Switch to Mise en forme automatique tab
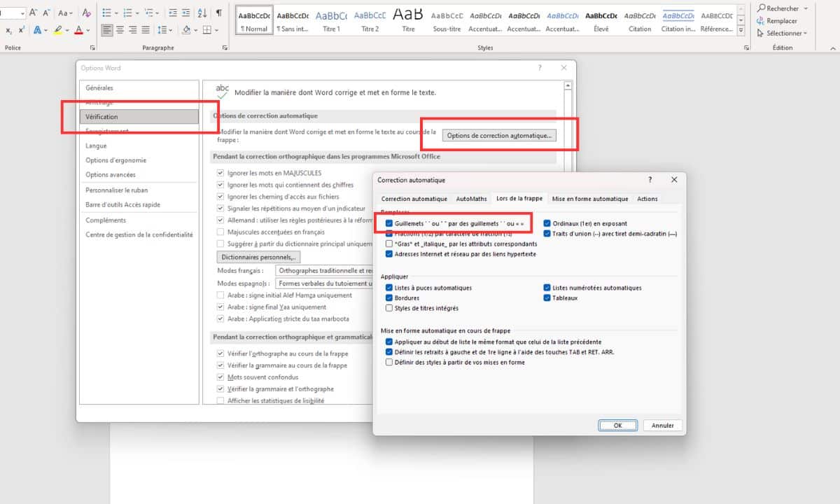This screenshot has width=840, height=504. click(590, 199)
